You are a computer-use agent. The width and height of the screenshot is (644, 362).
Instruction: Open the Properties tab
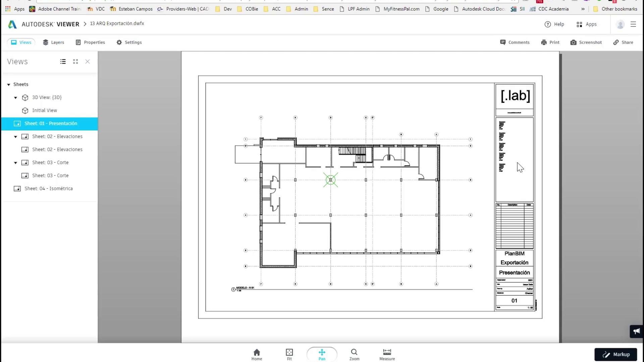pos(90,42)
